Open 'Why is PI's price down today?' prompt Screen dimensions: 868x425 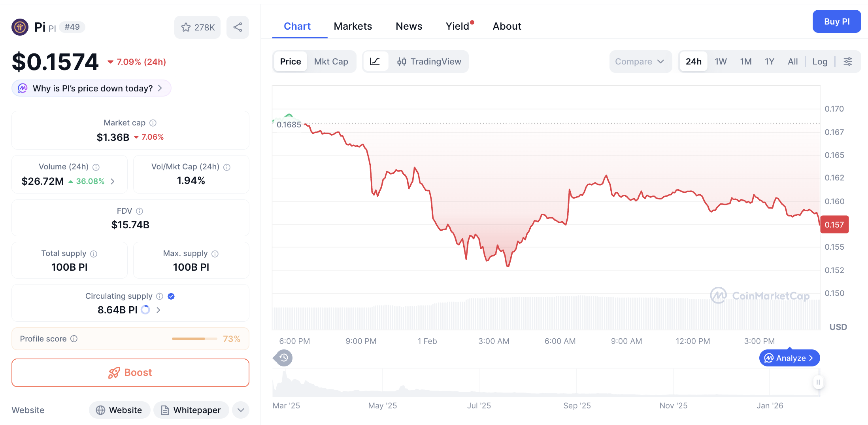point(91,88)
